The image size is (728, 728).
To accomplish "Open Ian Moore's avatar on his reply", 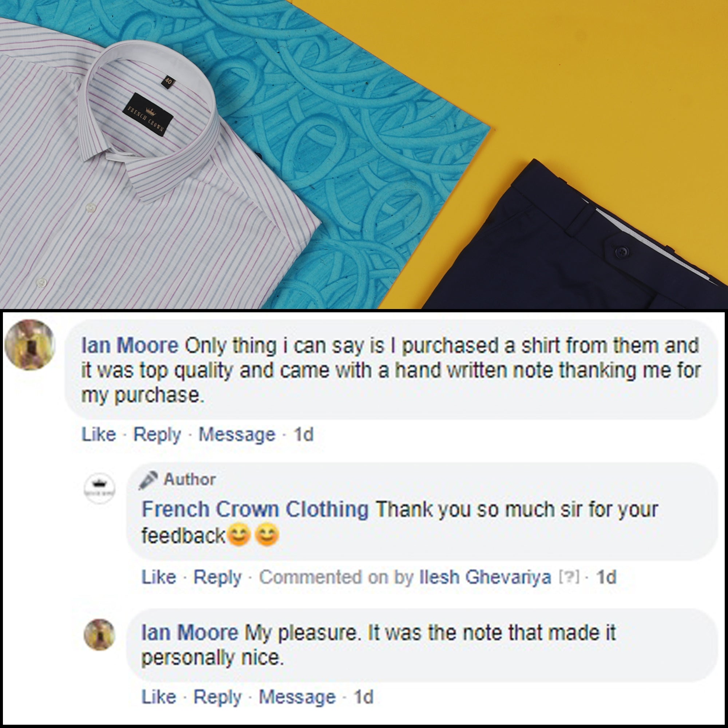I will coord(99,634).
